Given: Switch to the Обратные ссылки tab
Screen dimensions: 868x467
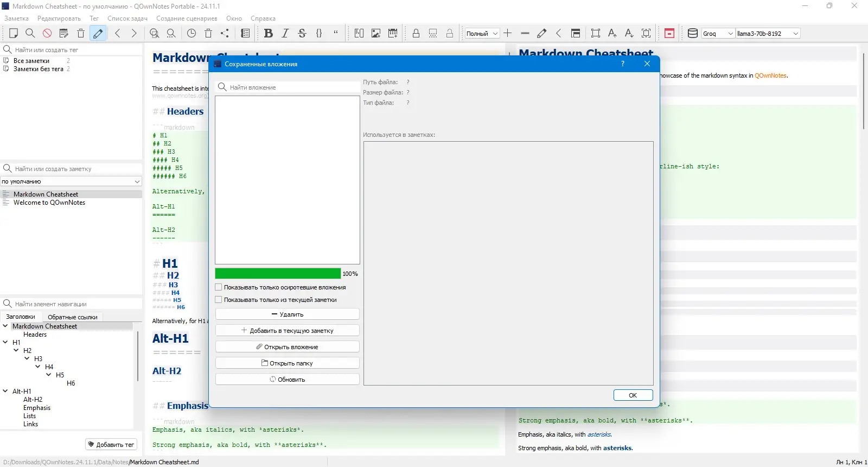Looking at the screenshot, I should [73, 317].
